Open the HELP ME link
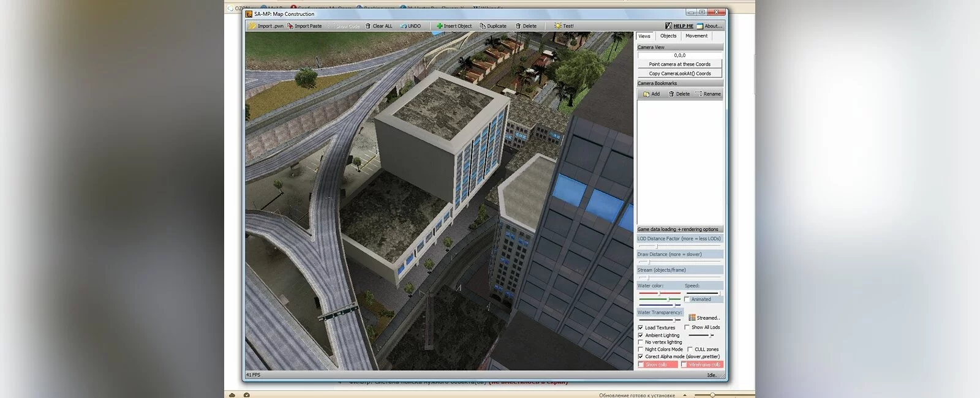 pyautogui.click(x=679, y=26)
